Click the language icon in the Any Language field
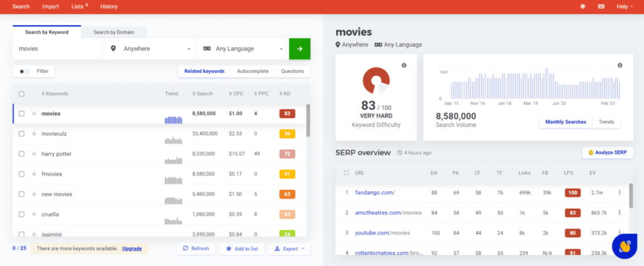 pos(206,48)
